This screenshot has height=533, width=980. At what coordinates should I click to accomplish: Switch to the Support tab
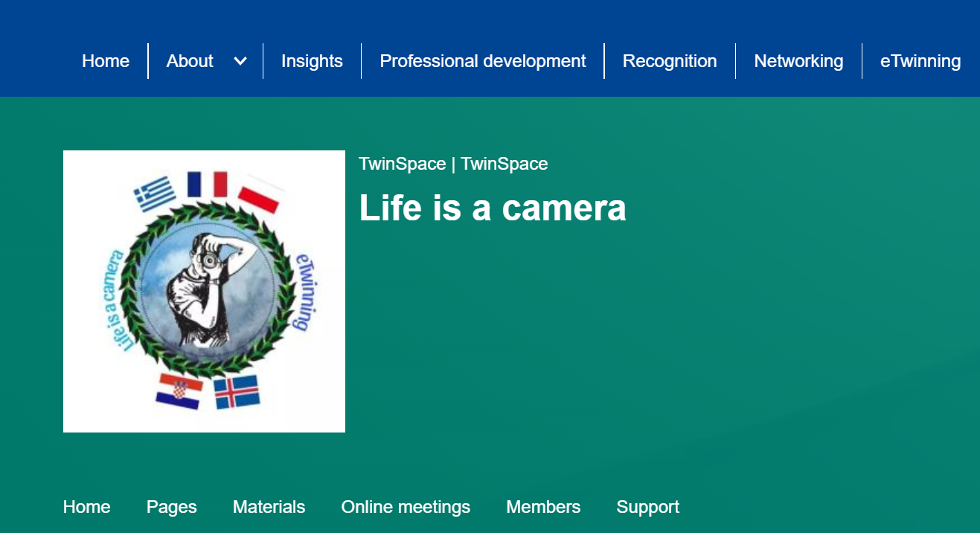pyautogui.click(x=648, y=507)
